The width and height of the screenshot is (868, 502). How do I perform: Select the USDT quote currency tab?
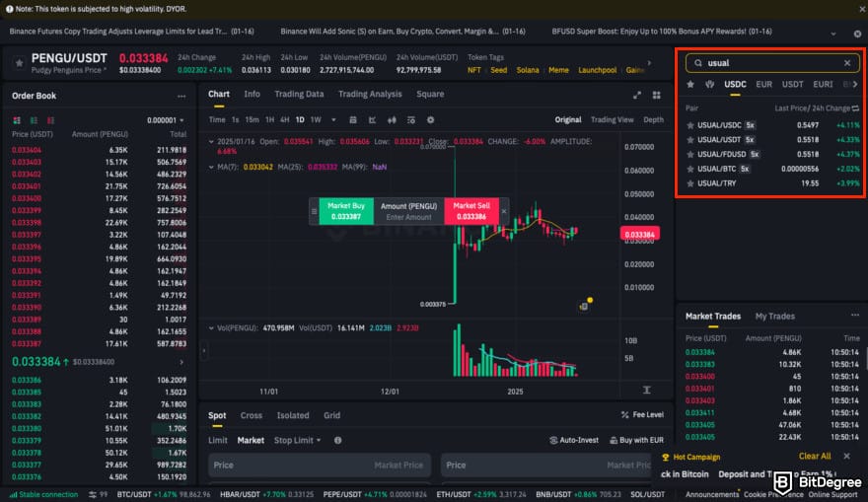792,84
